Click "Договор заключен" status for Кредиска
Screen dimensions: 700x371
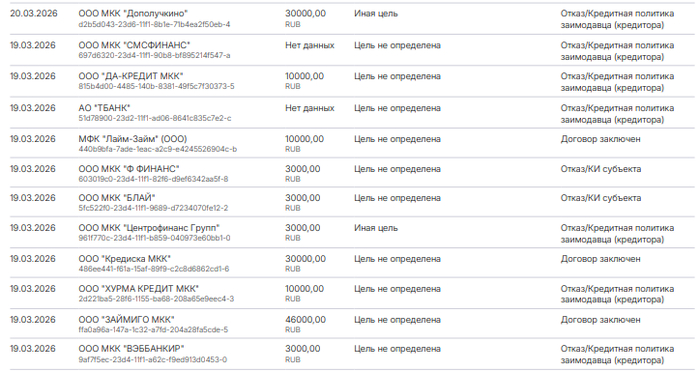point(600,259)
